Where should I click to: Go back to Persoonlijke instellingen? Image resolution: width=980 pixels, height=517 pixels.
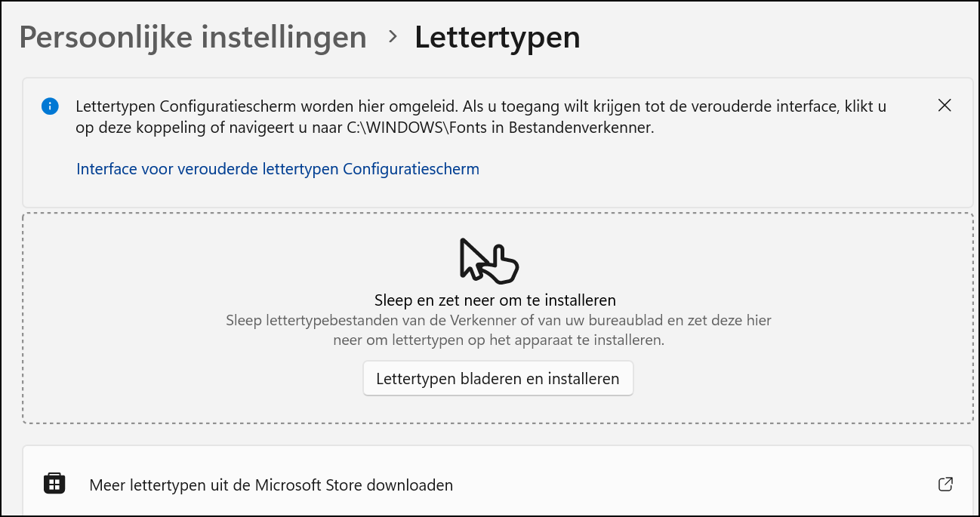(x=192, y=37)
